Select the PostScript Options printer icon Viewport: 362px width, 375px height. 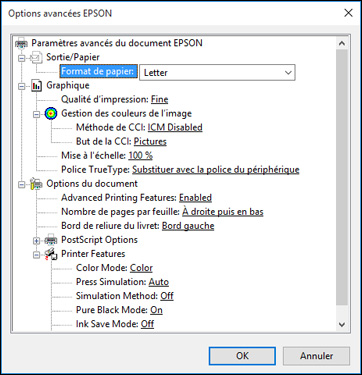(x=51, y=240)
